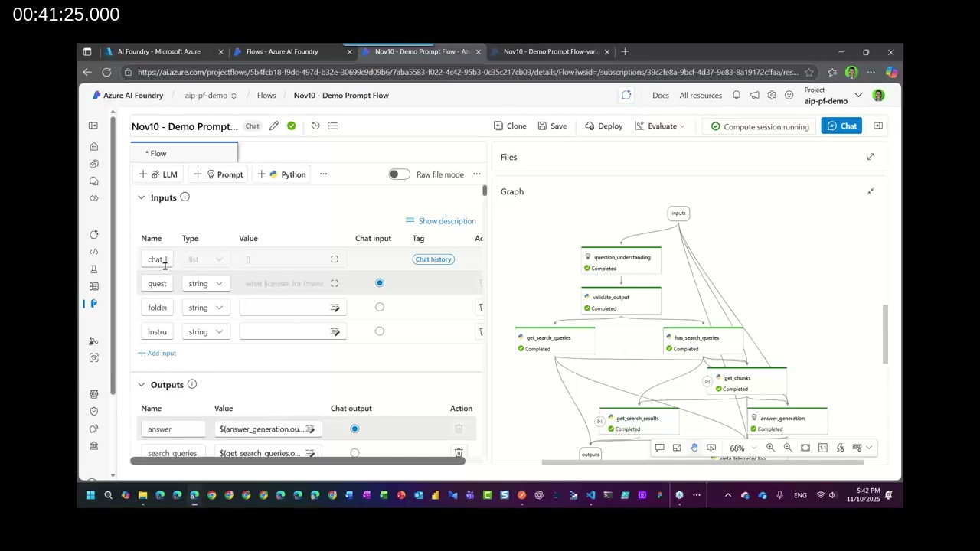980x551 pixels.
Task: Open the list view icon beside history
Action: 333,126
